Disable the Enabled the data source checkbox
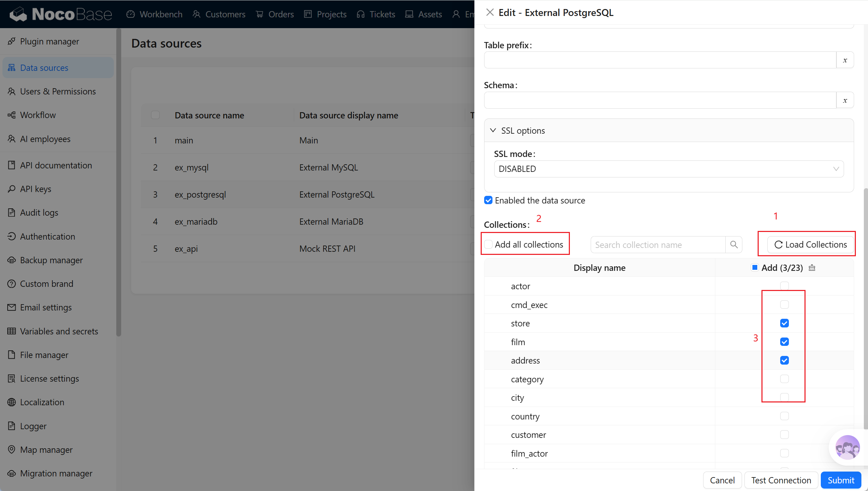 (x=488, y=200)
